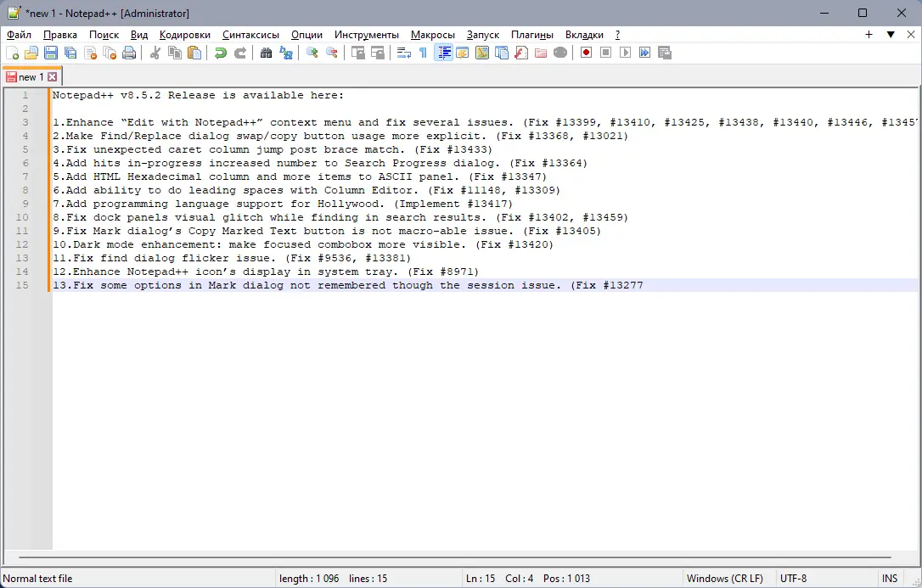Zoom in using the magnifier plus icon
The width and height of the screenshot is (922, 588).
point(312,53)
